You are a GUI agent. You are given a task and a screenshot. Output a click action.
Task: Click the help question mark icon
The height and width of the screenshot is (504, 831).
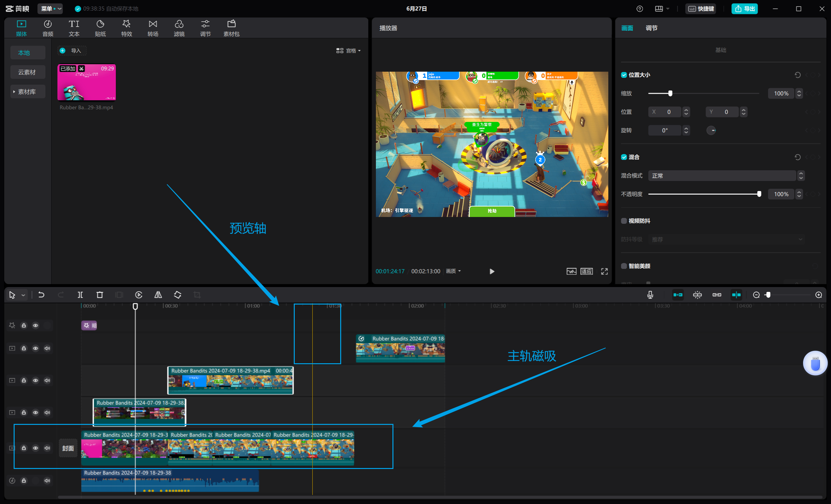pyautogui.click(x=640, y=9)
